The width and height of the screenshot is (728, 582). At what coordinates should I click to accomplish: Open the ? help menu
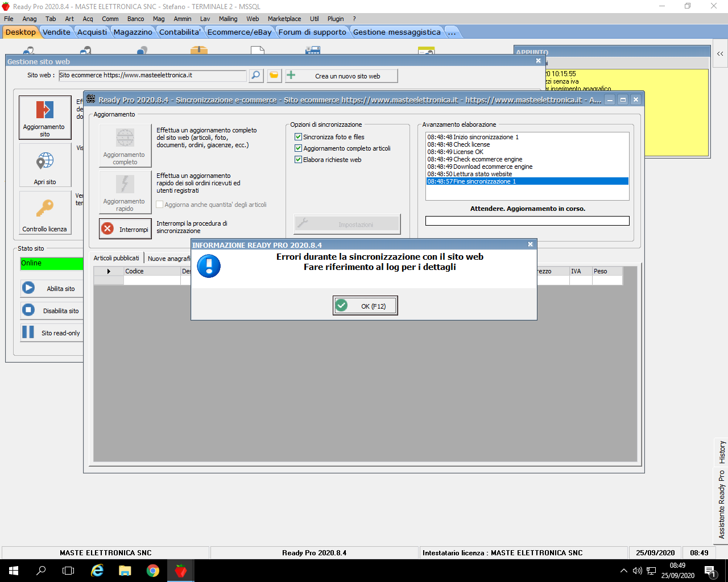pos(354,19)
